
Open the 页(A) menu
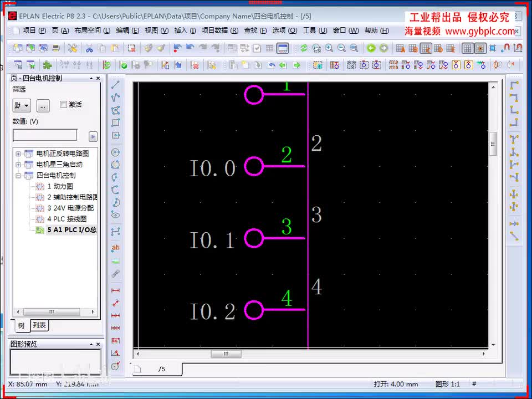point(60,30)
